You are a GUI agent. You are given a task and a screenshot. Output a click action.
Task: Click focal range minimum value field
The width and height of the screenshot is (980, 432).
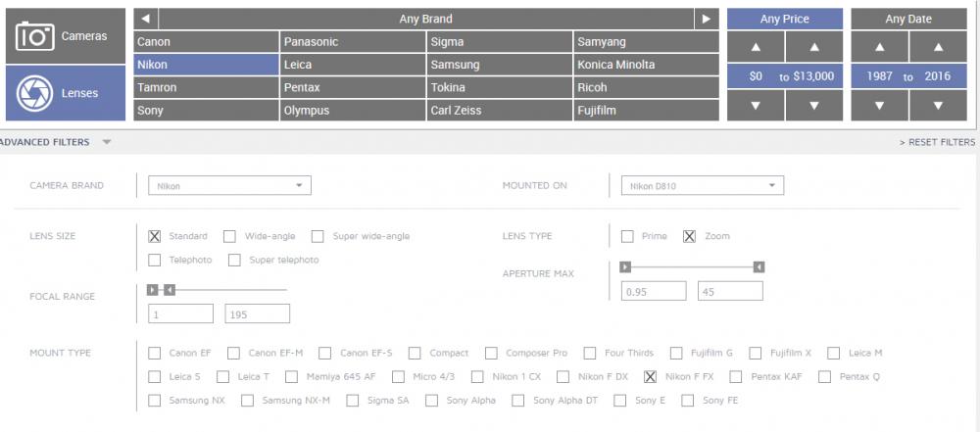tap(180, 313)
